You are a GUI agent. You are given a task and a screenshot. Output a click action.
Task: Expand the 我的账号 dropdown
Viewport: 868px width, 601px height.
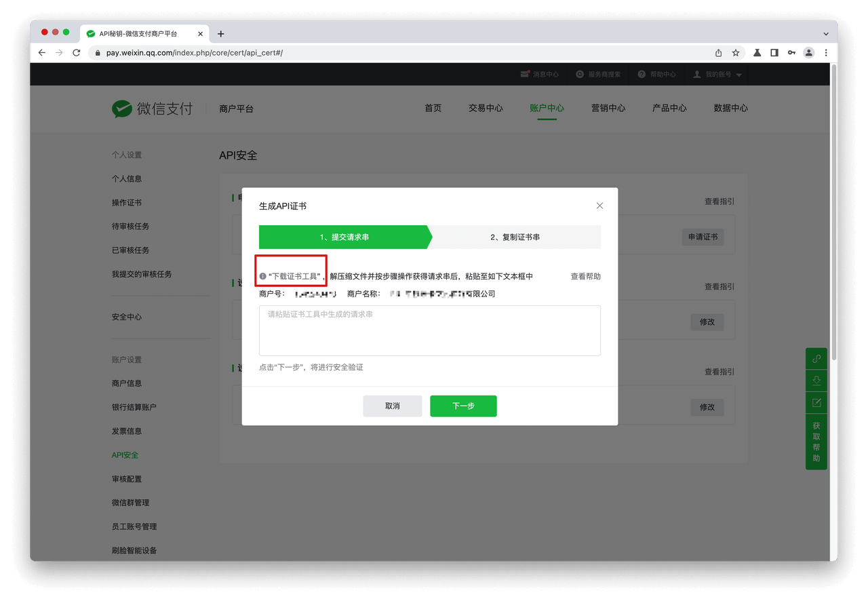click(x=738, y=75)
